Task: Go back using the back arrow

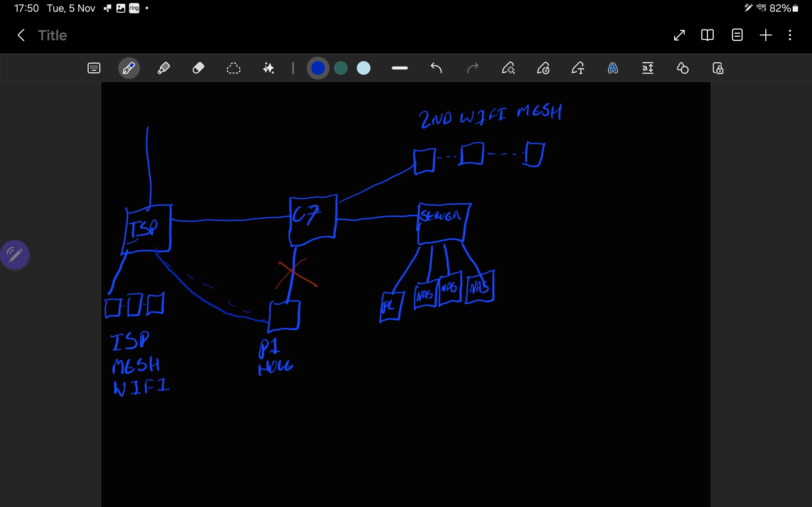Action: coord(21,35)
